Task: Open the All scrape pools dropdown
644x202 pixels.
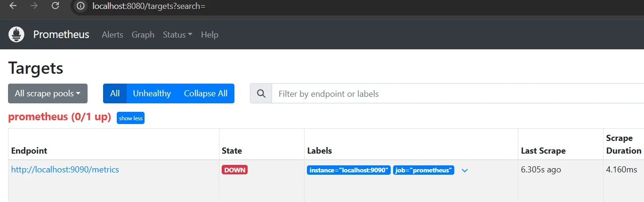Action: [x=48, y=93]
